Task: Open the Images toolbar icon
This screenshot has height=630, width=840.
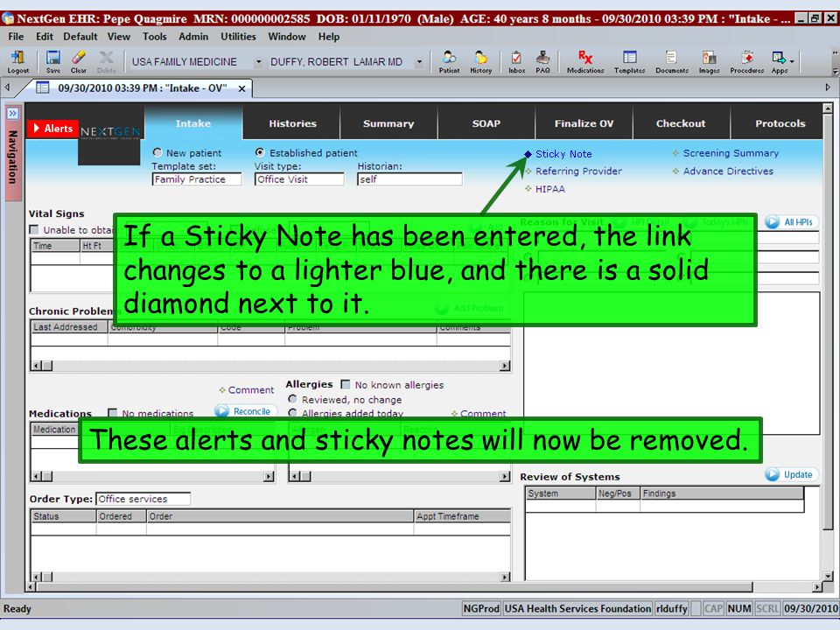Action: pos(709,61)
